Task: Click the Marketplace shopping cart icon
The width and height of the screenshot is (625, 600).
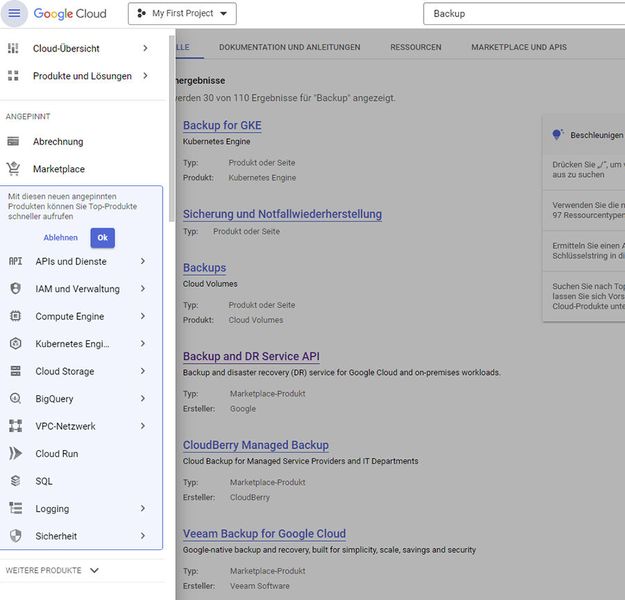Action: click(x=13, y=169)
